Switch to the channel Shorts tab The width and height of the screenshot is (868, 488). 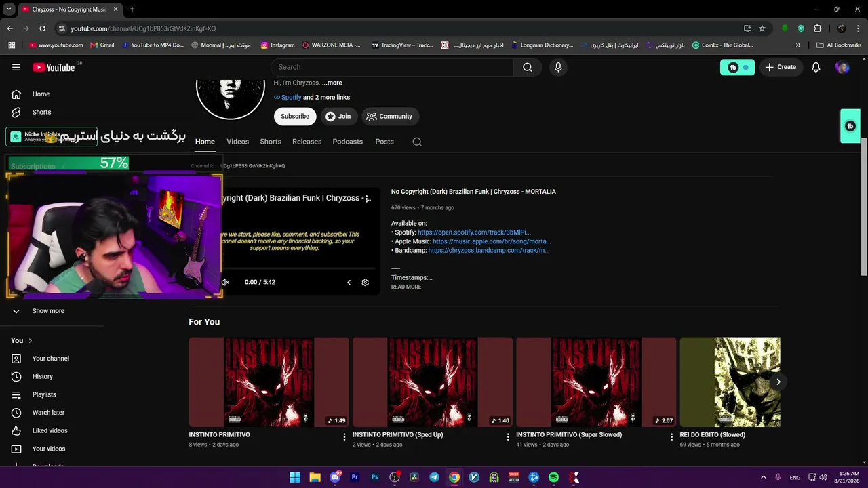tap(271, 142)
